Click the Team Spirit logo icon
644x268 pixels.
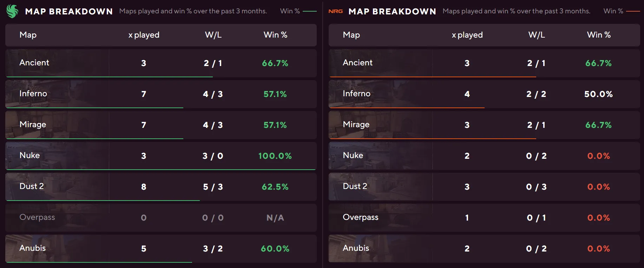[12, 11]
